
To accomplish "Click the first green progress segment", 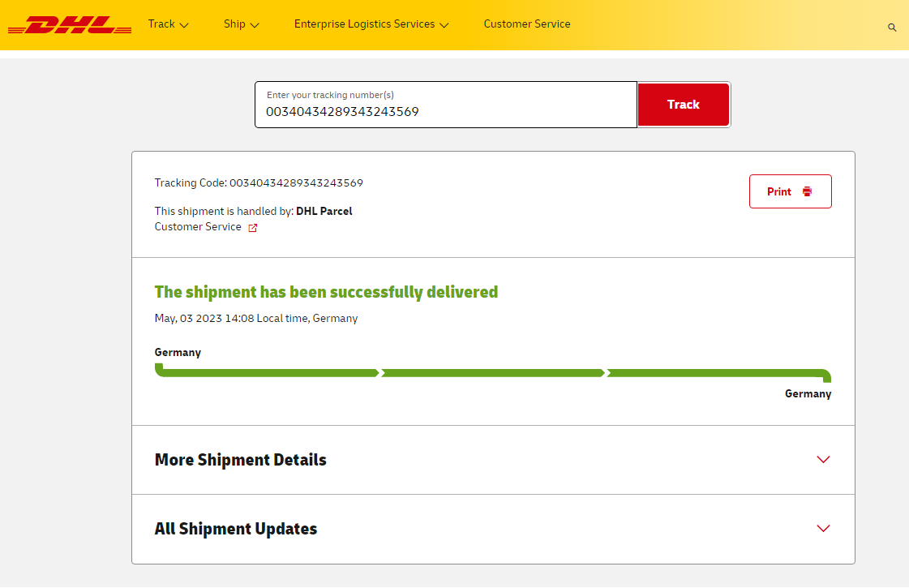I will click(x=268, y=373).
